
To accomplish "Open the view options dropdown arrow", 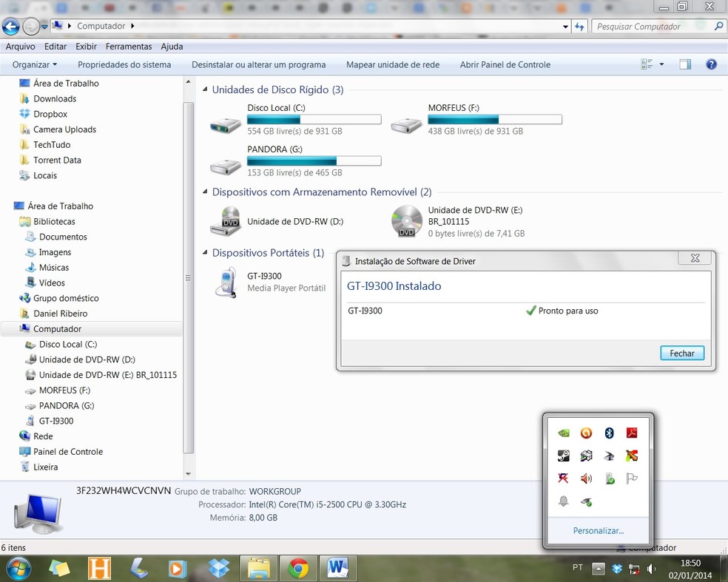I will pos(661,64).
